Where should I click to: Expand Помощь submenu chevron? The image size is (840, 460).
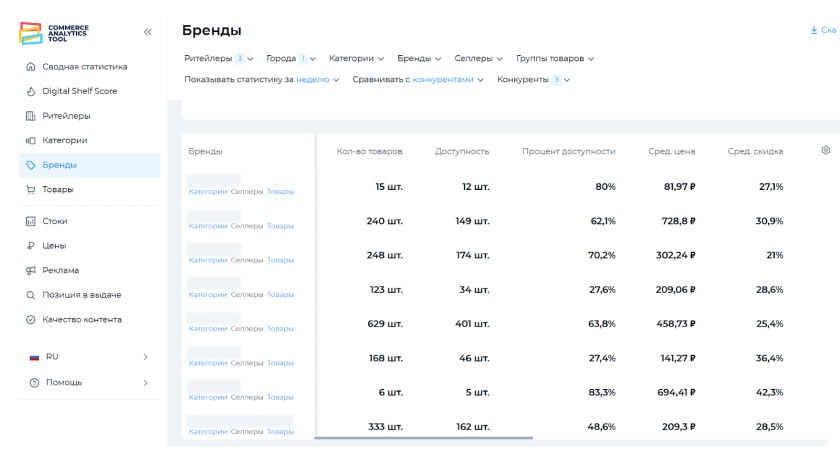click(x=145, y=382)
